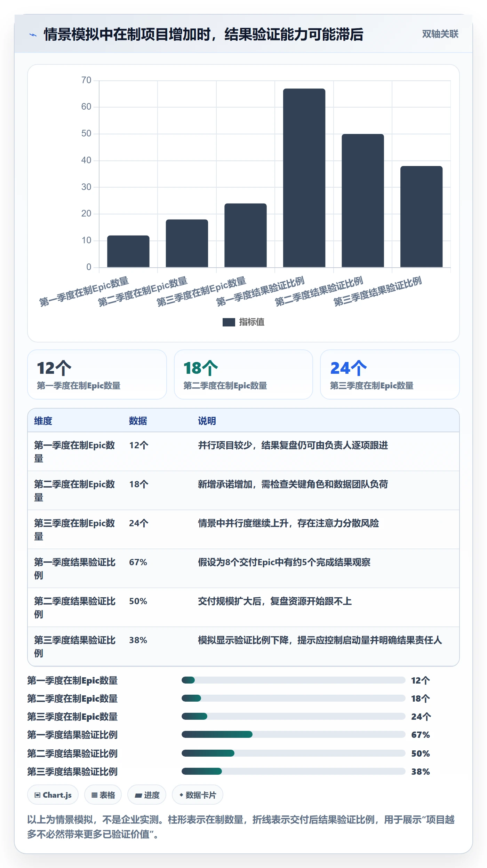Click the 70 tick on the chart y-axis
487x868 pixels.
pos(86,80)
